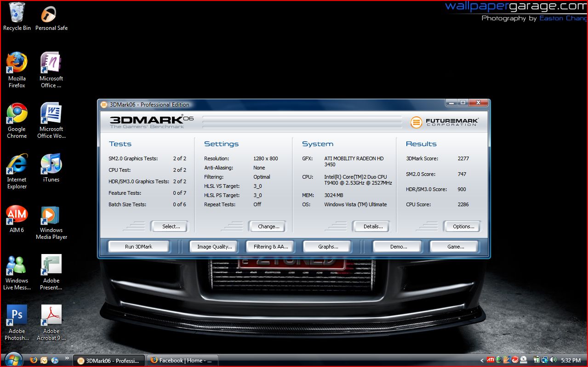Open the Microsoft Office OneNote desktop shortcut
The height and width of the screenshot is (367, 588).
tap(51, 70)
